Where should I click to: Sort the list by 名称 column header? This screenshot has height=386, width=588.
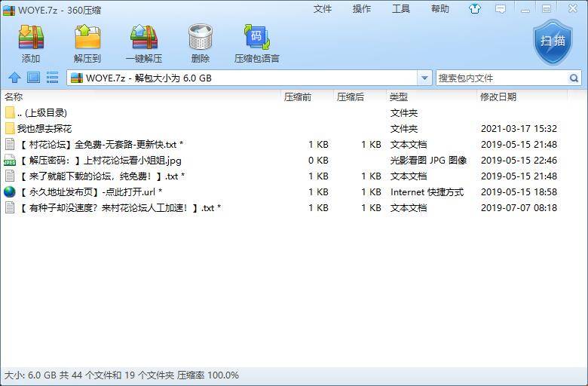[x=14, y=97]
